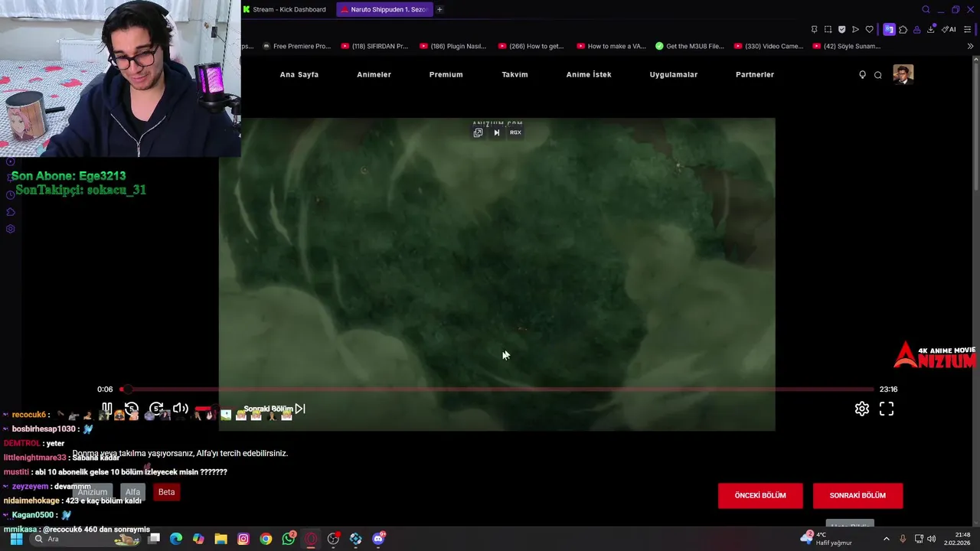
Task: Open a new browser tab
Action: coord(439,9)
